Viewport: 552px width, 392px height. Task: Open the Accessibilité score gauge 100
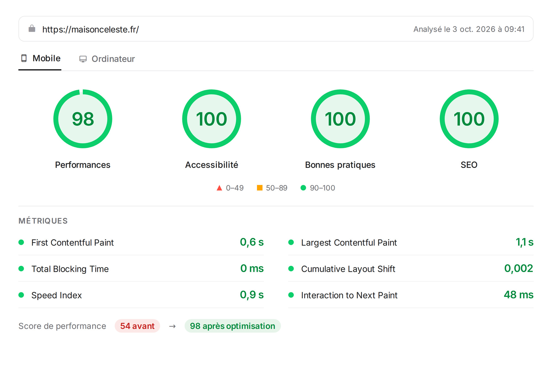pyautogui.click(x=212, y=119)
